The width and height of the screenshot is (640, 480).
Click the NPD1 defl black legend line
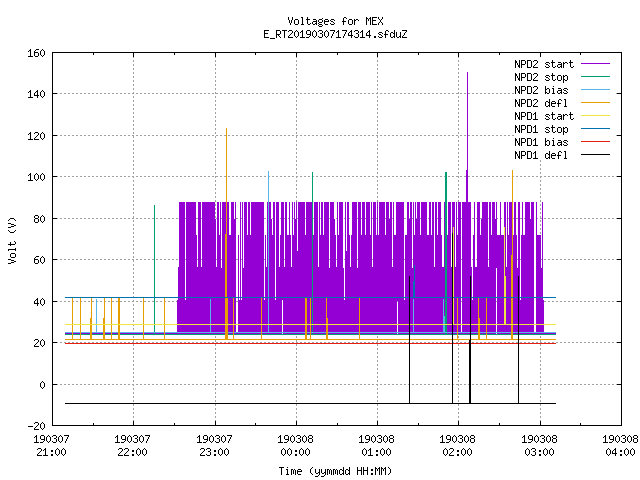(x=595, y=155)
